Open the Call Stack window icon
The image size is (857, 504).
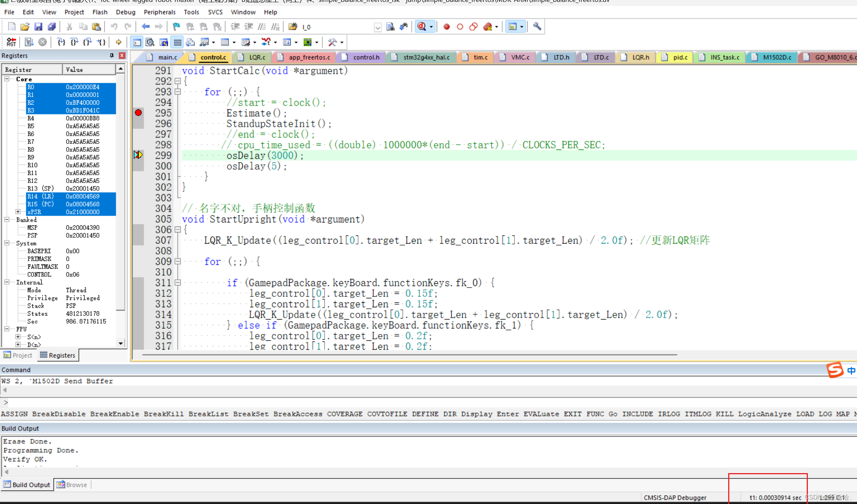pyautogui.click(x=191, y=42)
